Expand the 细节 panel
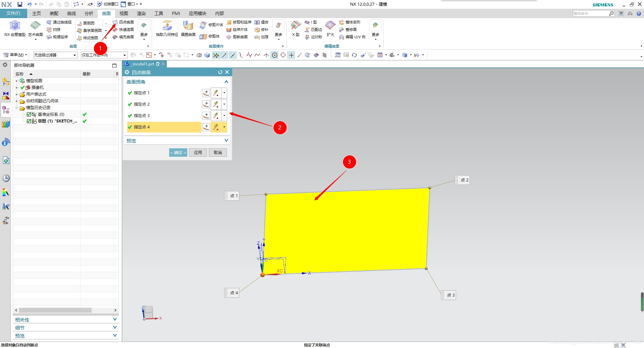Viewport: 644px width, 348px height. [x=115, y=328]
